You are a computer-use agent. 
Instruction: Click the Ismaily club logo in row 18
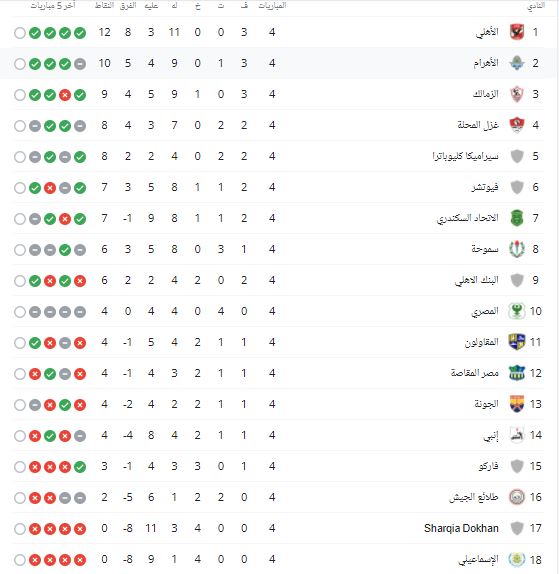(517, 559)
